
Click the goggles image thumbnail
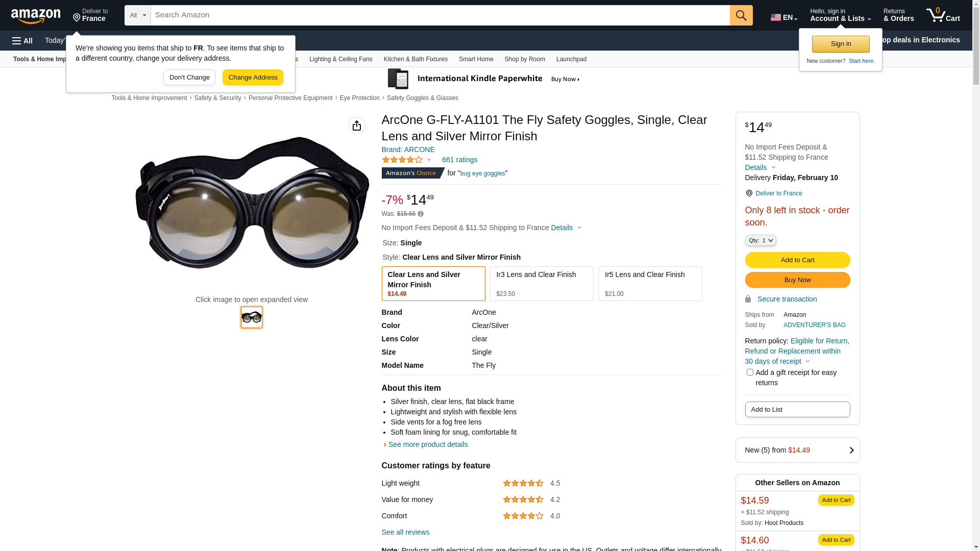click(x=252, y=317)
